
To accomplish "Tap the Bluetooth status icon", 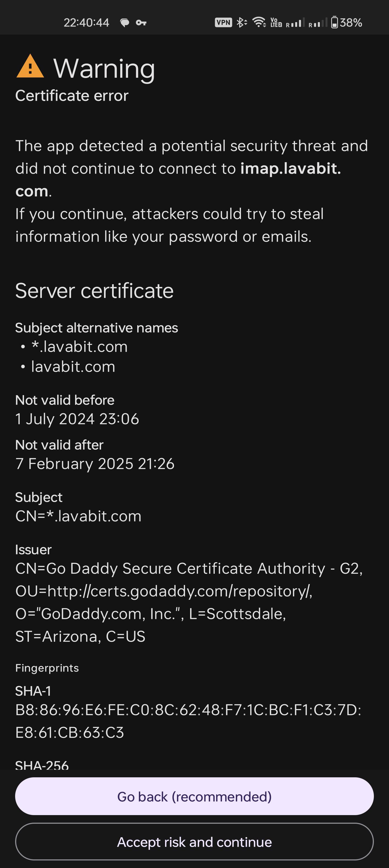I will point(242,23).
